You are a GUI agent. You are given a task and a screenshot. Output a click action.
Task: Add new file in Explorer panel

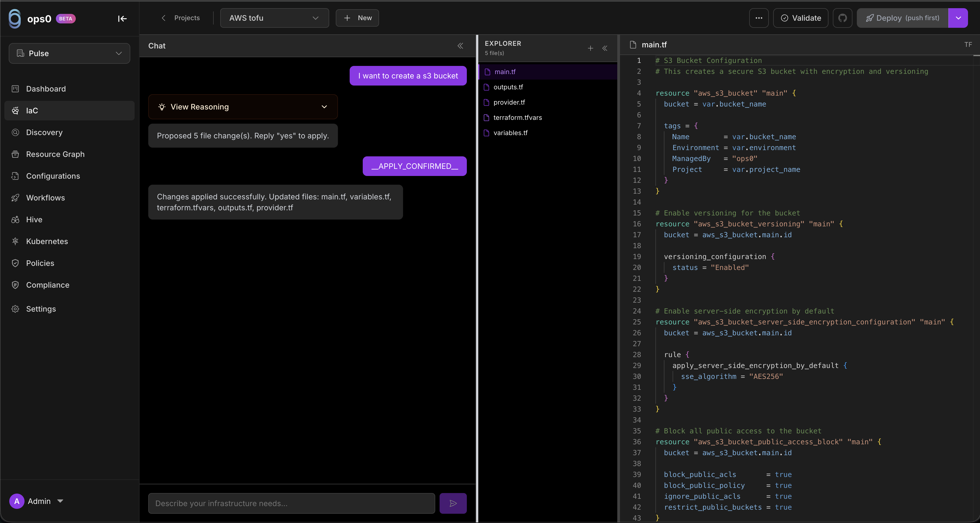point(590,48)
